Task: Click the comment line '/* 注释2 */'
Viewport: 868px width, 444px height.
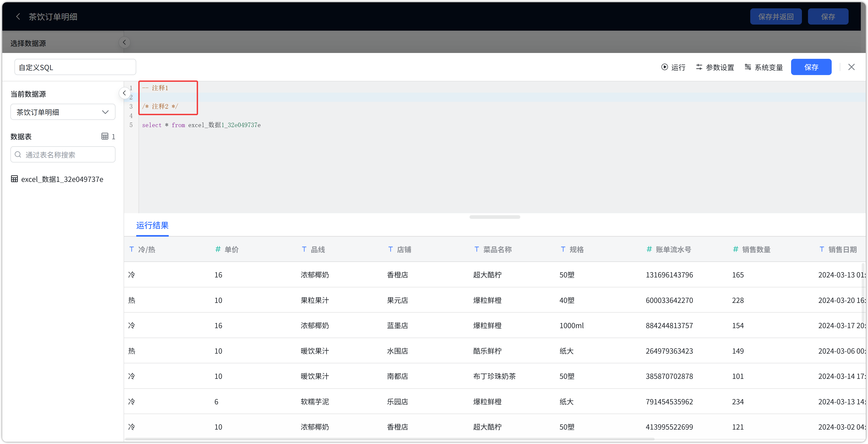Action: point(160,106)
